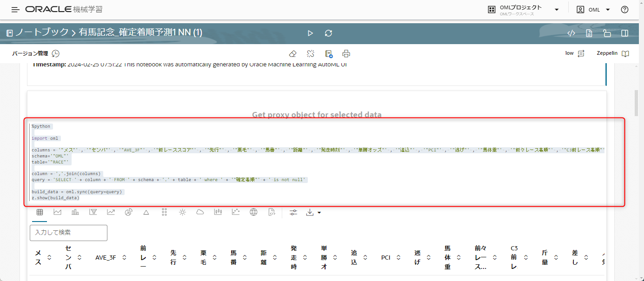Sort the 斤量 column
644x281 pixels.
click(556, 257)
